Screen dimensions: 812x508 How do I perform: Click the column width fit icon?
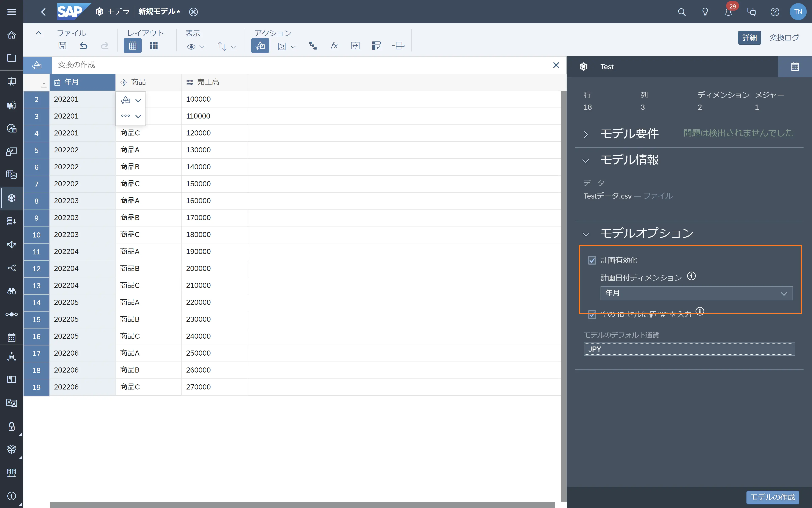355,46
